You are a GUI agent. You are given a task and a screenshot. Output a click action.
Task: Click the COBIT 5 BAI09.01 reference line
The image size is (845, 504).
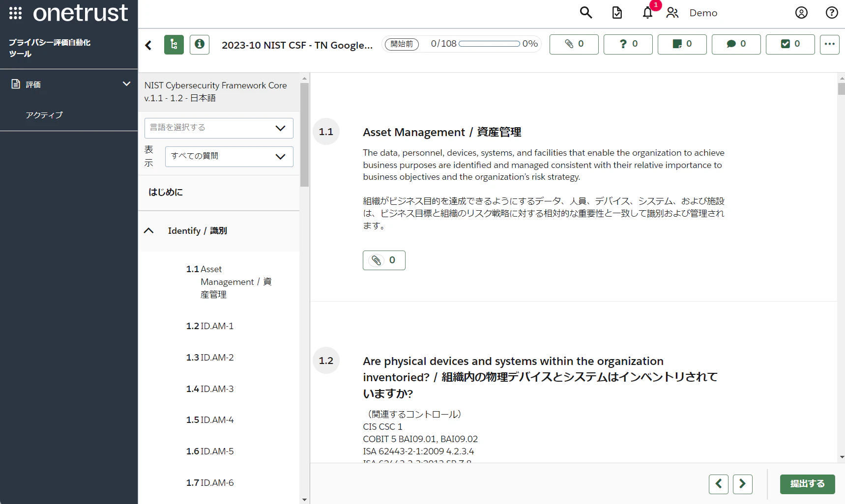tap(420, 439)
